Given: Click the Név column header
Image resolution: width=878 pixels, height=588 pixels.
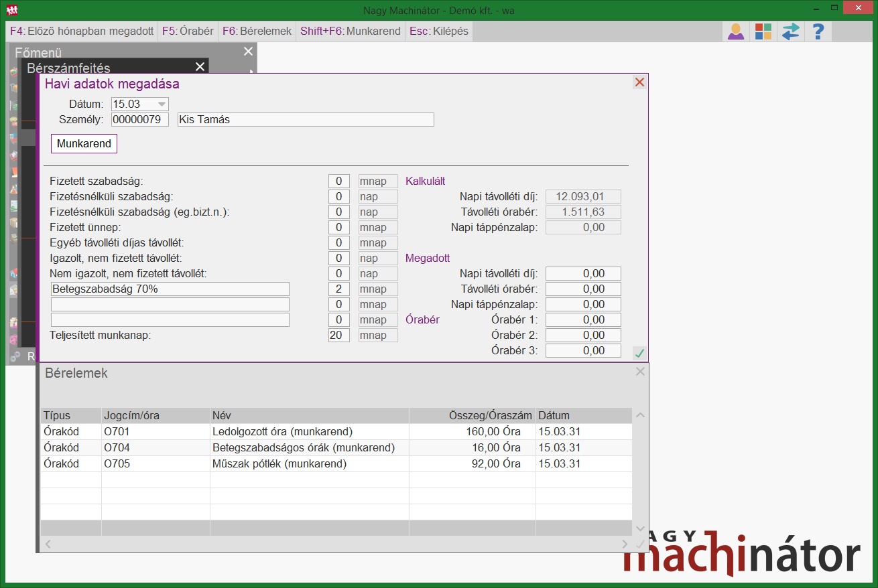Looking at the screenshot, I should pos(310,415).
